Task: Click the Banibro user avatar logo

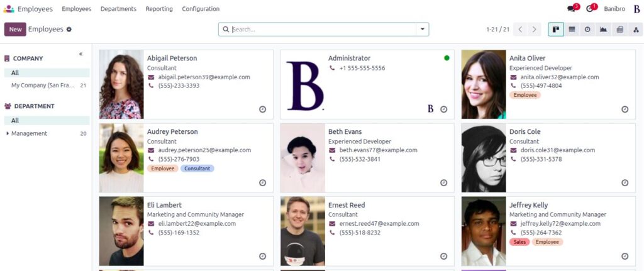Action: (x=637, y=9)
